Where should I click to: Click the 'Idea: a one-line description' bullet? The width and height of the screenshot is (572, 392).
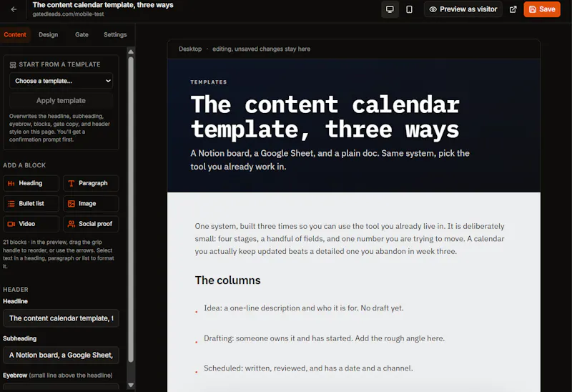[x=303, y=308]
